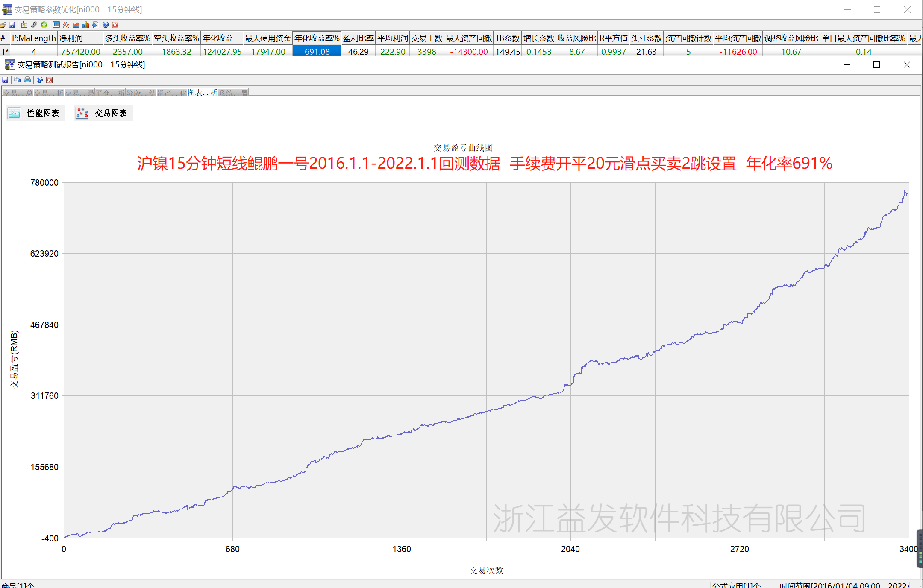Click the line chart icon in optimization toolbar
Screen dimensions: 923x588
pos(66,25)
